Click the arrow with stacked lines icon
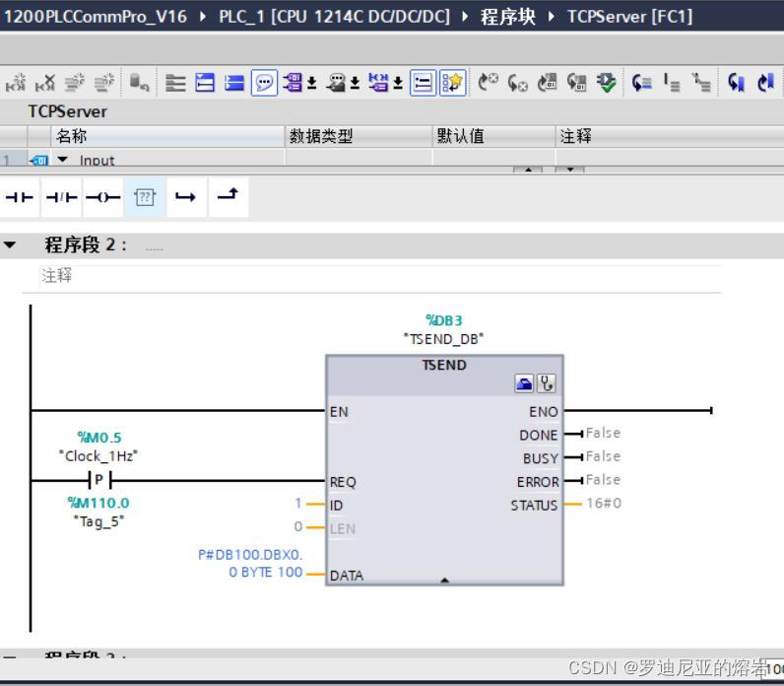 tap(641, 83)
